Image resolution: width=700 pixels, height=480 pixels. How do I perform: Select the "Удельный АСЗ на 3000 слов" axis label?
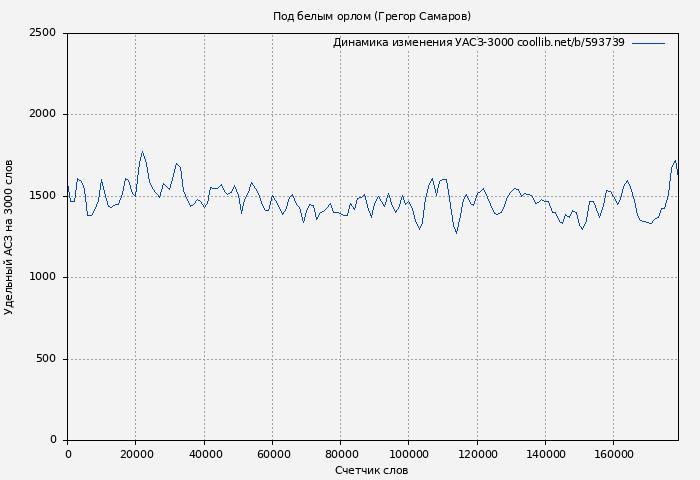click(10, 237)
